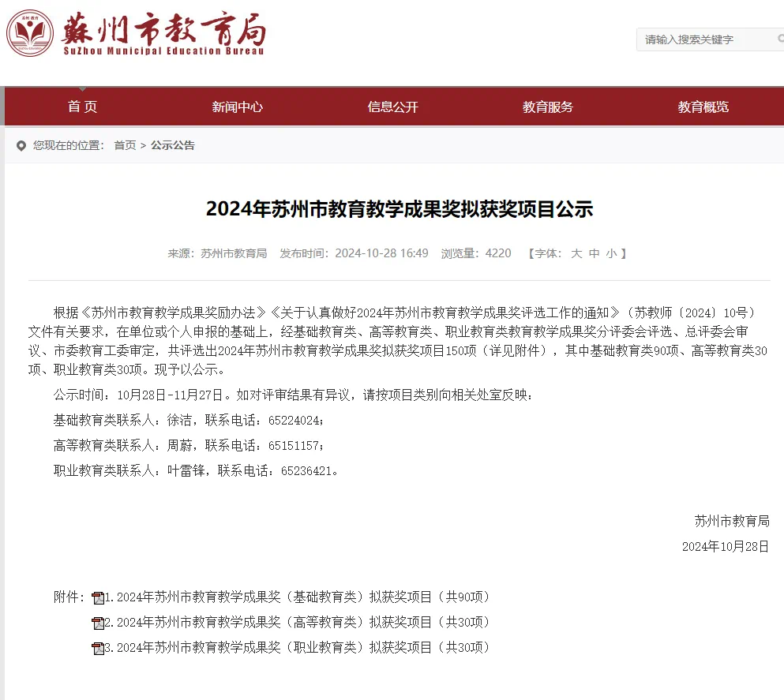Click the source text 来源：苏州市教育局
Image resolution: width=784 pixels, height=700 pixels.
tap(217, 253)
